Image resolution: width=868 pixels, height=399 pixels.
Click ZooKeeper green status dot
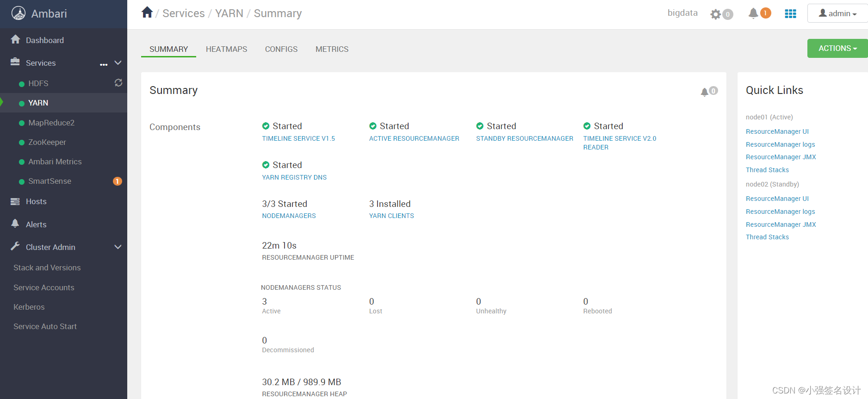click(22, 143)
